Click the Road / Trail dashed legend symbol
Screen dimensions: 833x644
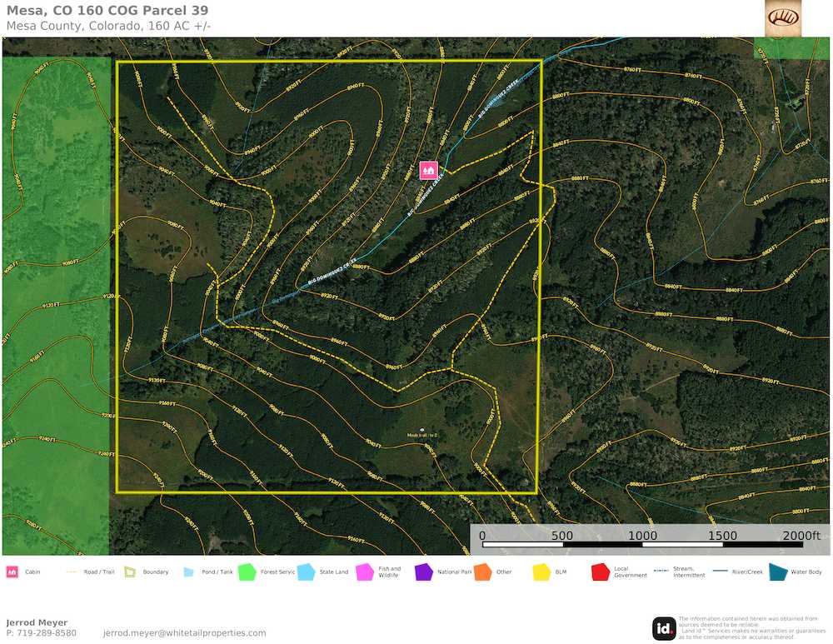(x=71, y=572)
